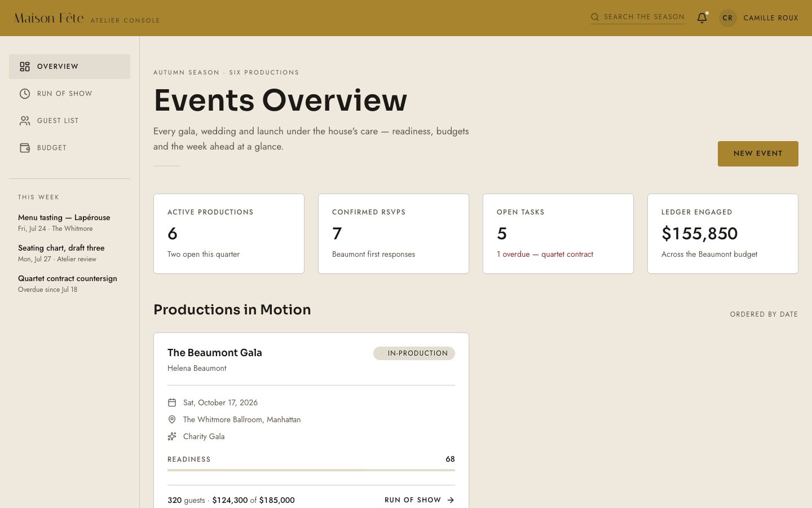Open the Guest List page

tap(69, 121)
